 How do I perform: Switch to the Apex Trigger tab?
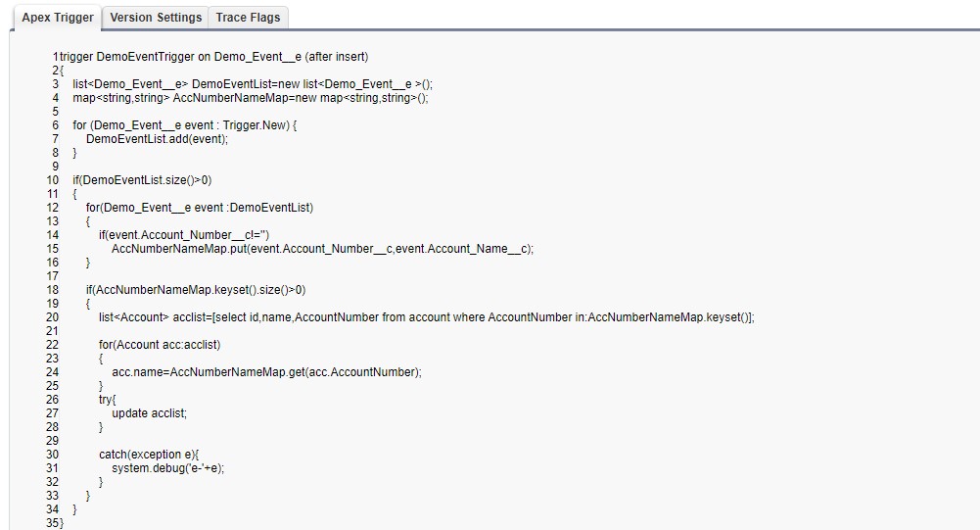point(58,18)
